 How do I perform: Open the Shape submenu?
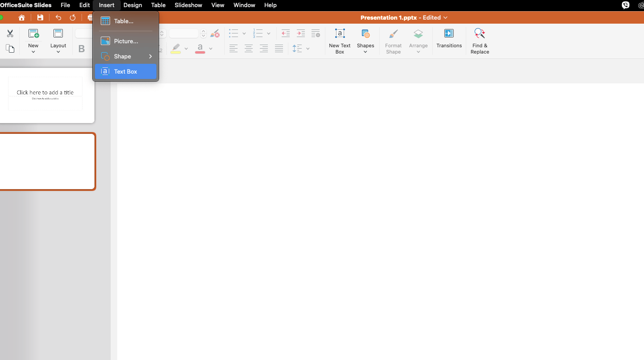[x=126, y=56]
